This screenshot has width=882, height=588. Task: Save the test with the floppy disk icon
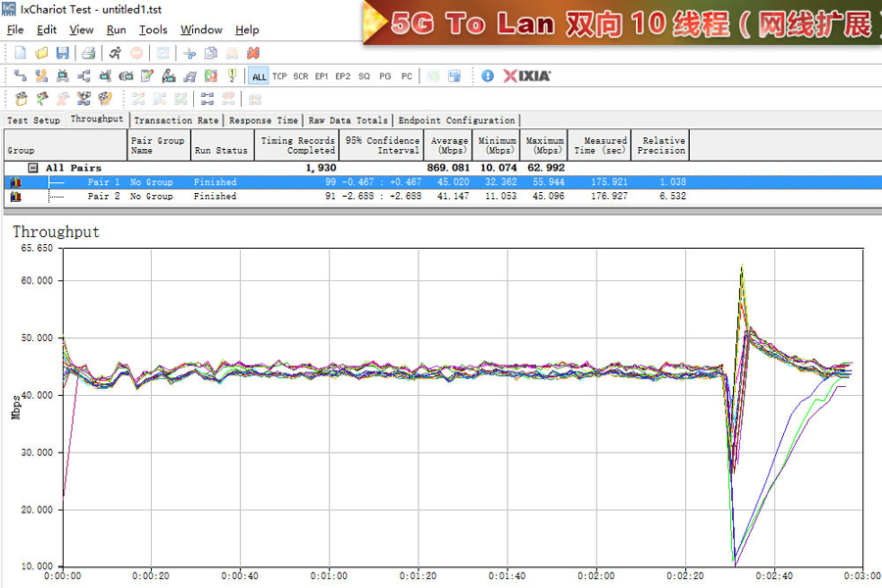[63, 53]
